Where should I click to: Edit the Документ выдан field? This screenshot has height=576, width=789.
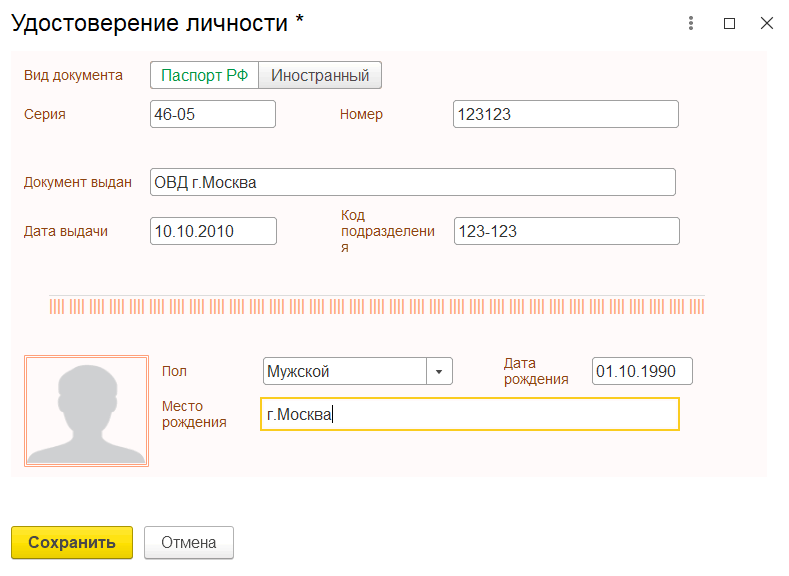tap(412, 182)
